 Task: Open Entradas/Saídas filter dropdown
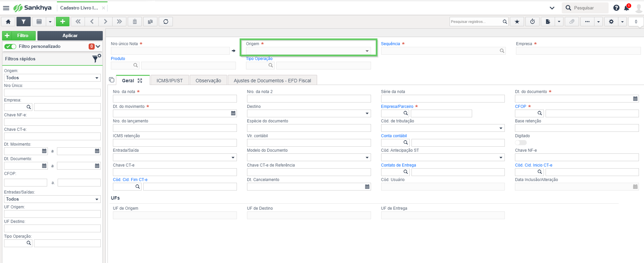[52, 199]
